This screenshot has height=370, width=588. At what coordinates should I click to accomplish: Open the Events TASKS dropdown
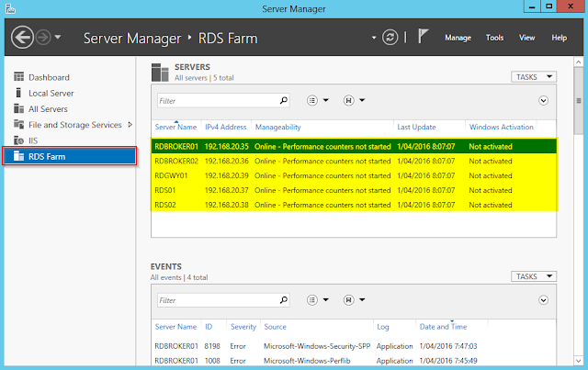[x=534, y=276]
